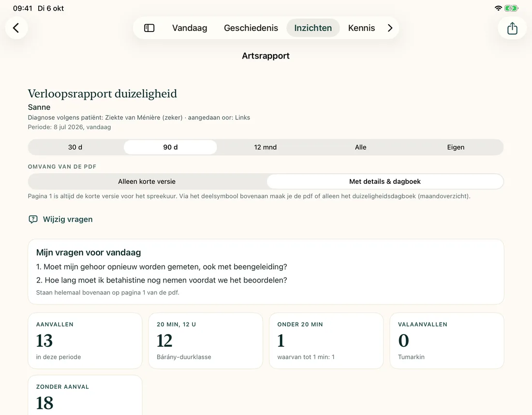Viewport: 532px width, 415px height.
Task: Click the waarvan tot 1 min: 1 caption
Action: pyautogui.click(x=306, y=357)
